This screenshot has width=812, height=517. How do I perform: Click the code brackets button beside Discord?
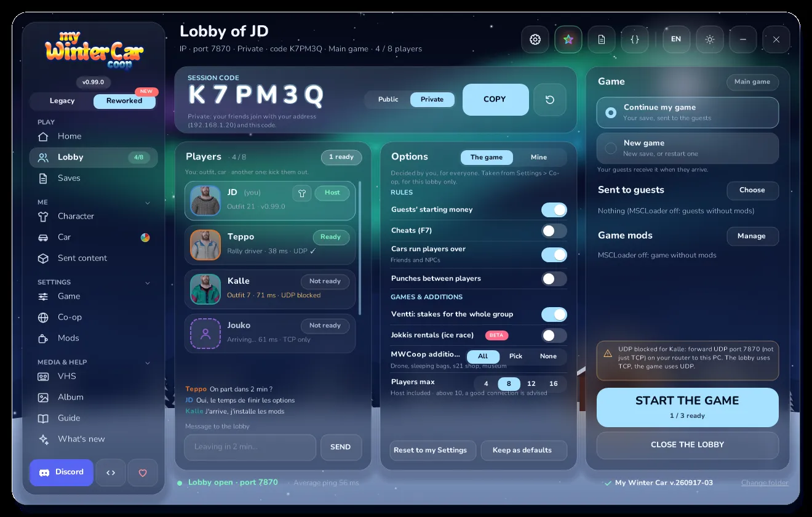coord(111,473)
